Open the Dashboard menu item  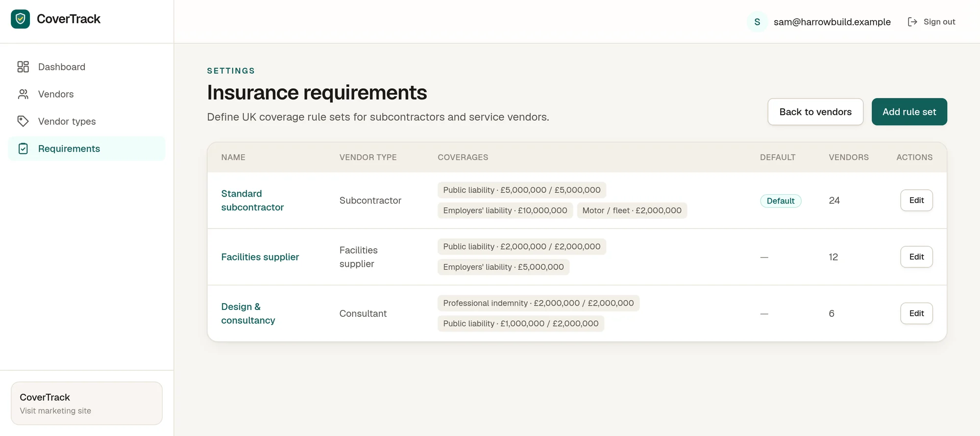(87, 67)
